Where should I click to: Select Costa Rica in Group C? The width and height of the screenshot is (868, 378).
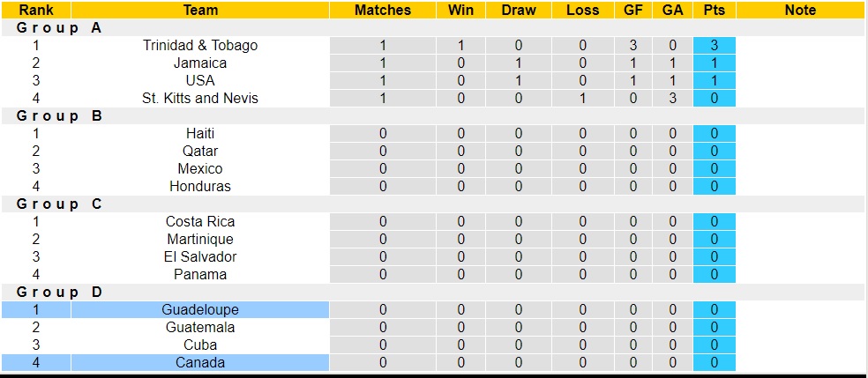click(200, 221)
